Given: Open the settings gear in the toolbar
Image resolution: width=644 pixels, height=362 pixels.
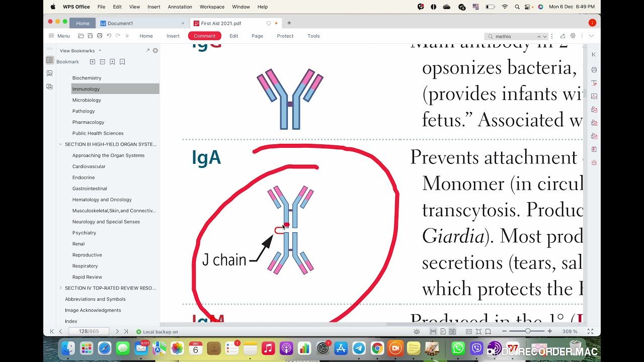Looking at the screenshot, I should 573,36.
